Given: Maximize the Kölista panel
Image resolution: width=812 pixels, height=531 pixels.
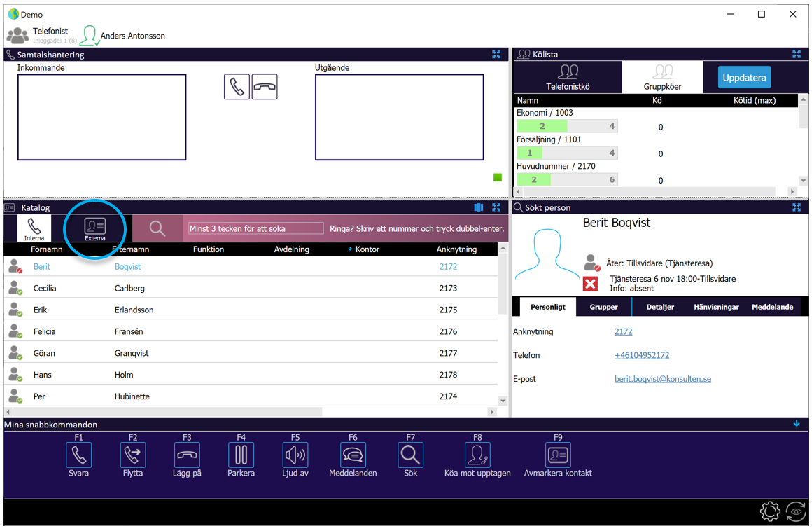Looking at the screenshot, I should click(797, 55).
